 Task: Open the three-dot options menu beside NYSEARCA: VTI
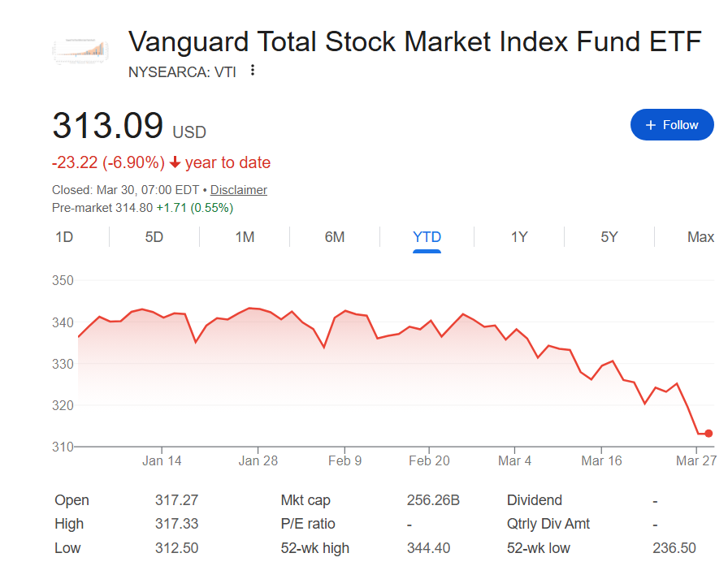252,71
